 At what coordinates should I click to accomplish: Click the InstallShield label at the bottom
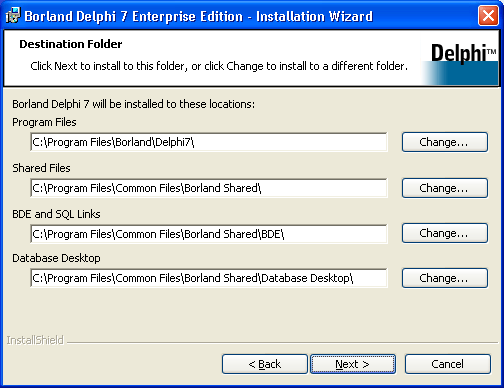click(35, 340)
